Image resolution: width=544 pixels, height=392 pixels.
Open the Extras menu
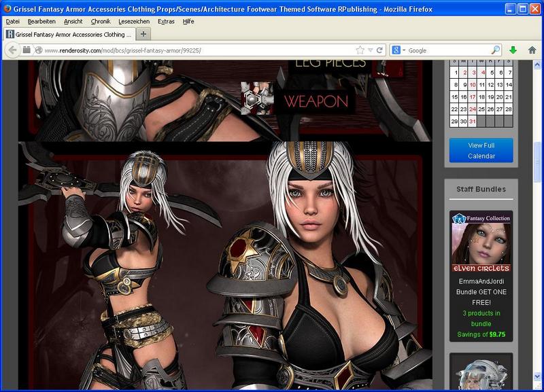[x=166, y=22]
